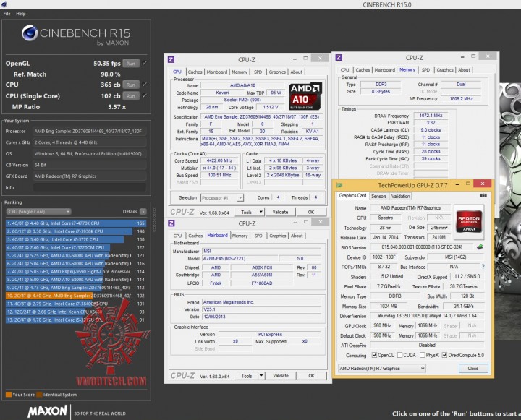Image resolution: width=521 pixels, height=420 pixels.
Task: Select ranking row 12 Intel Xeon X5650
Action: click(76, 312)
